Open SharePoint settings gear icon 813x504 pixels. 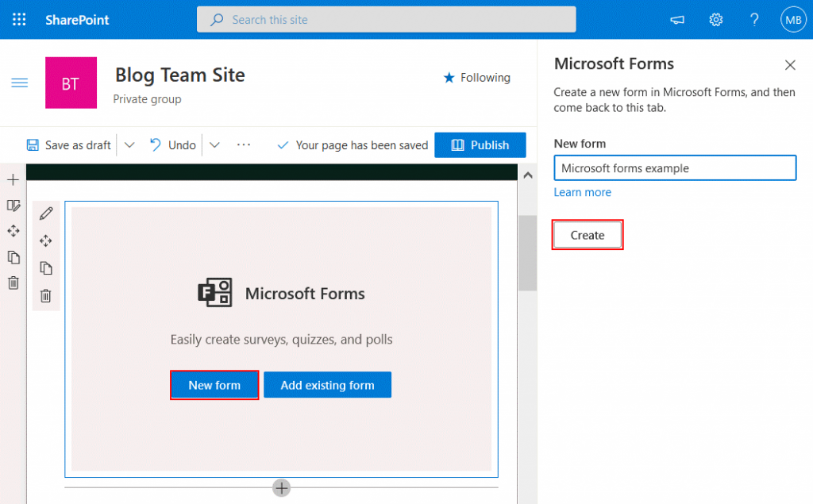click(x=715, y=19)
